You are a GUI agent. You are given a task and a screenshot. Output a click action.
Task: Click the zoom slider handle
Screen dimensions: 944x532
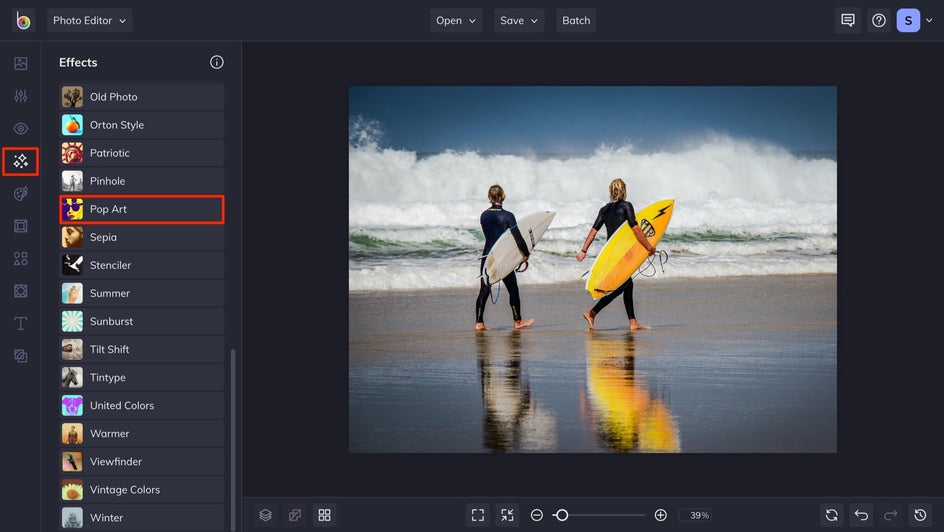click(x=562, y=515)
